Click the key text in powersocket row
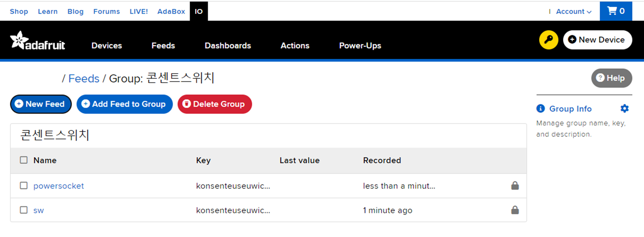Screen dimensions: 644x237 [x=233, y=186]
